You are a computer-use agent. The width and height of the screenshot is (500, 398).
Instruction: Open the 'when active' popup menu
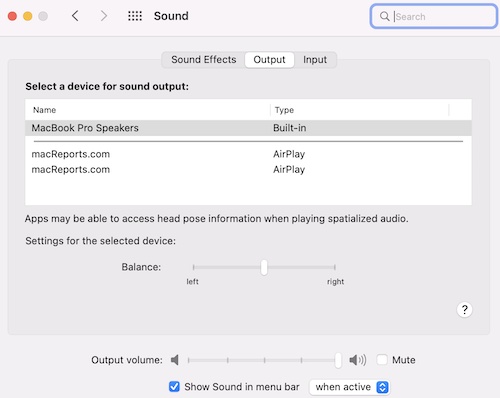point(349,387)
